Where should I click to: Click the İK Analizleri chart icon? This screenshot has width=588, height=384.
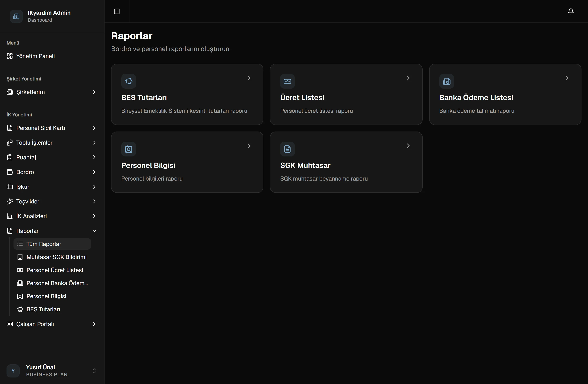(x=10, y=216)
